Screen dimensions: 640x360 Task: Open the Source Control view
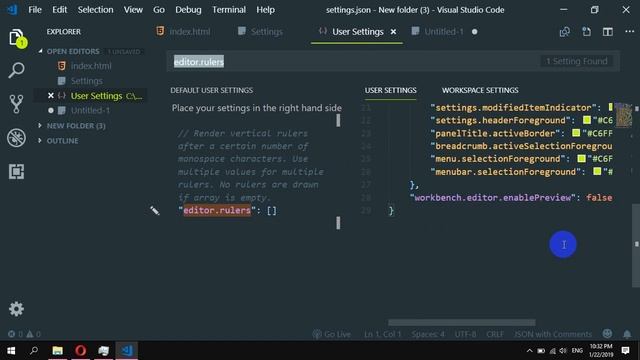pyautogui.click(x=16, y=104)
